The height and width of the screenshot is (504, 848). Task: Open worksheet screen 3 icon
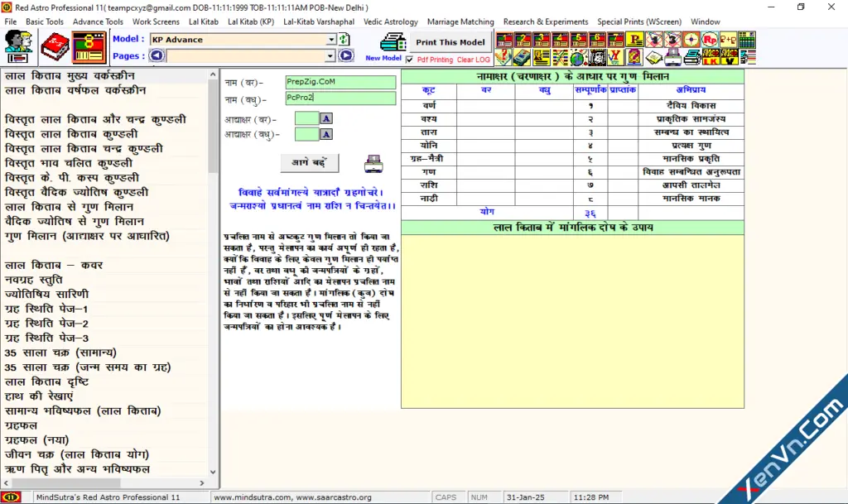coord(541,40)
